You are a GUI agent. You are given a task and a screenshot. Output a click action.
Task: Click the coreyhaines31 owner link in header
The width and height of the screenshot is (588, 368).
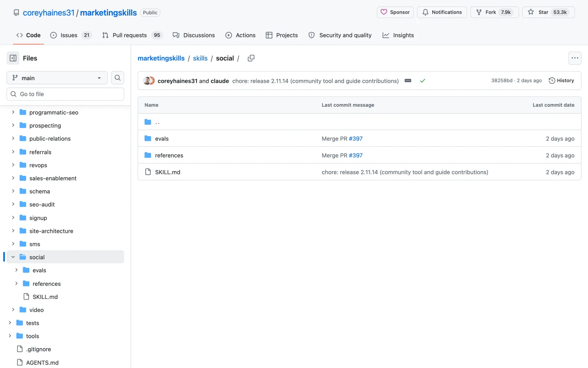49,13
